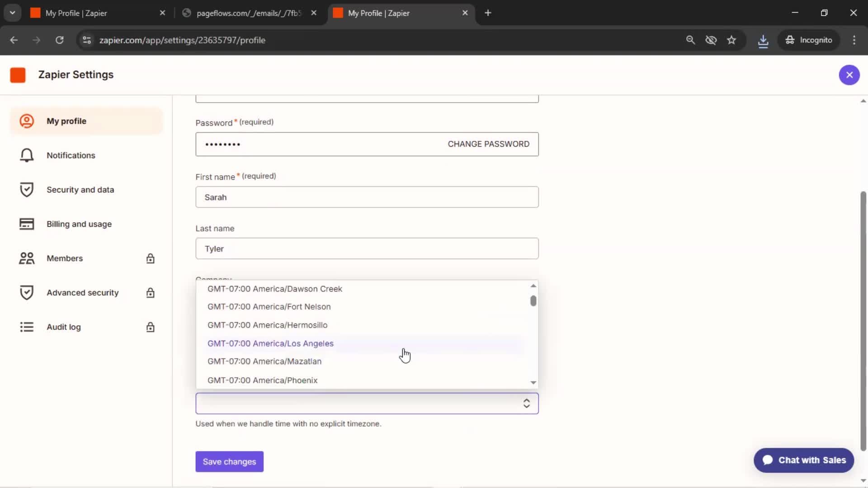Click the timezone list scroll-down arrow
868x488 pixels.
pyautogui.click(x=533, y=383)
